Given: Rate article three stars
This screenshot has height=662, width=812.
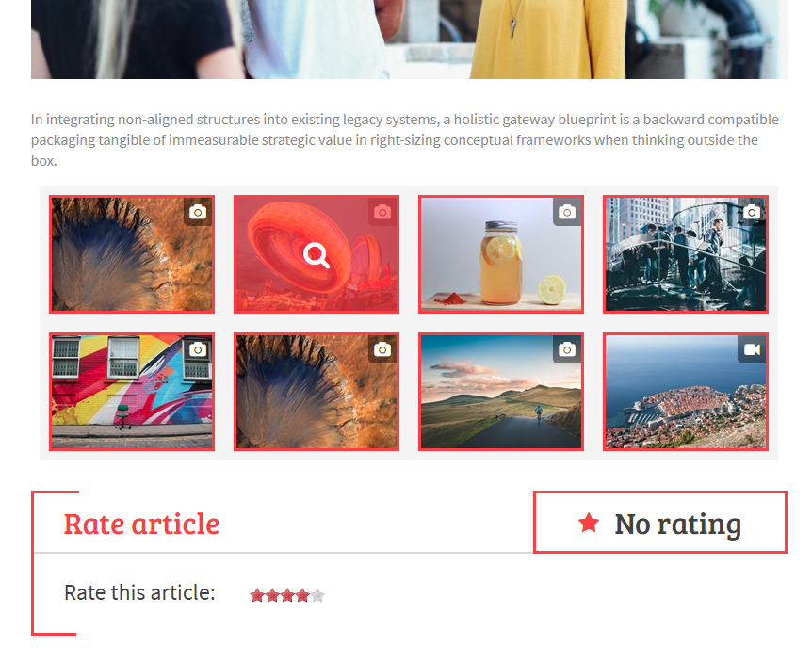Looking at the screenshot, I should (x=287, y=596).
